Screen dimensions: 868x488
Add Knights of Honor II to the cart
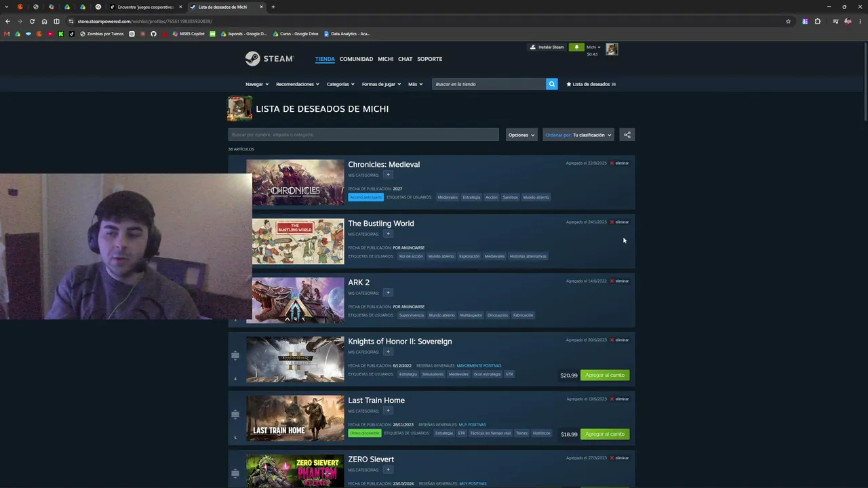coord(605,375)
